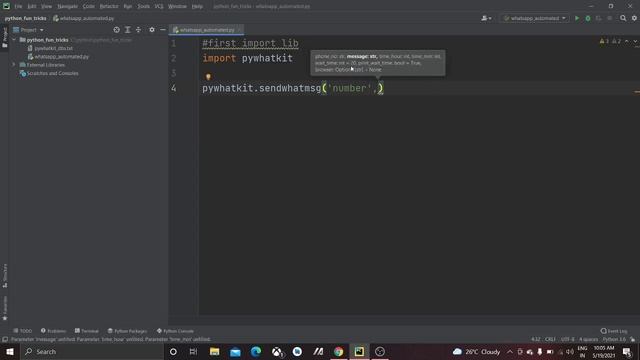Click the Run with Coverage icon

598,18
